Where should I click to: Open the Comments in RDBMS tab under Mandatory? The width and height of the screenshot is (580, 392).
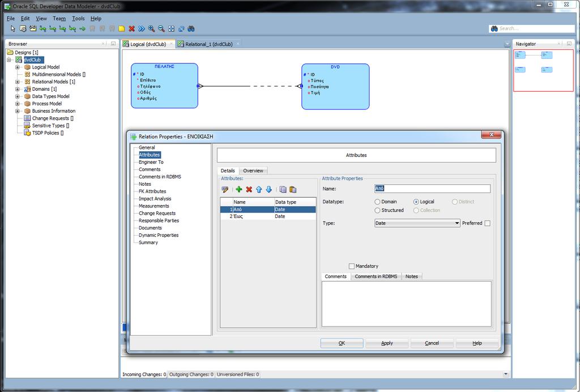376,276
